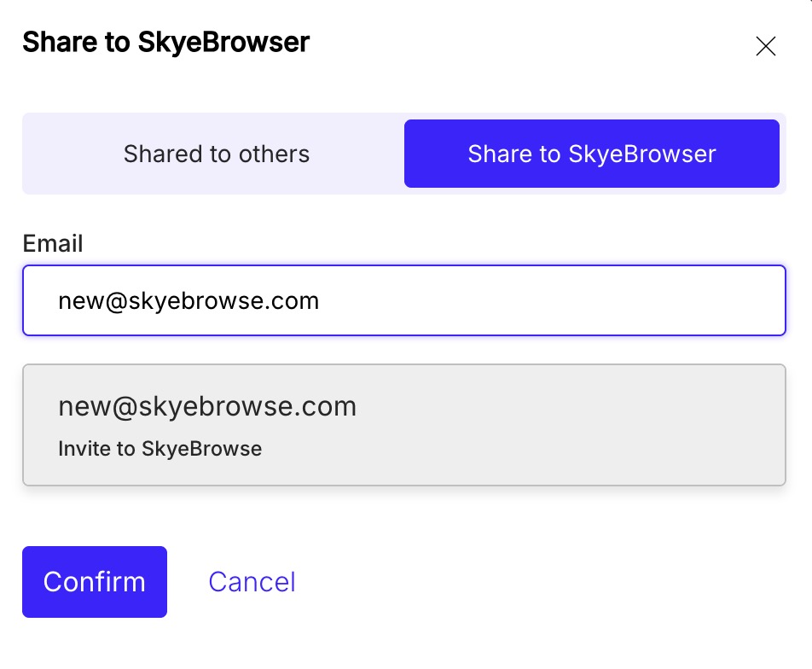Click the highlighted blue Share to SkyeBrowser tab
Viewport: 812px width, 669px height.
tap(591, 154)
